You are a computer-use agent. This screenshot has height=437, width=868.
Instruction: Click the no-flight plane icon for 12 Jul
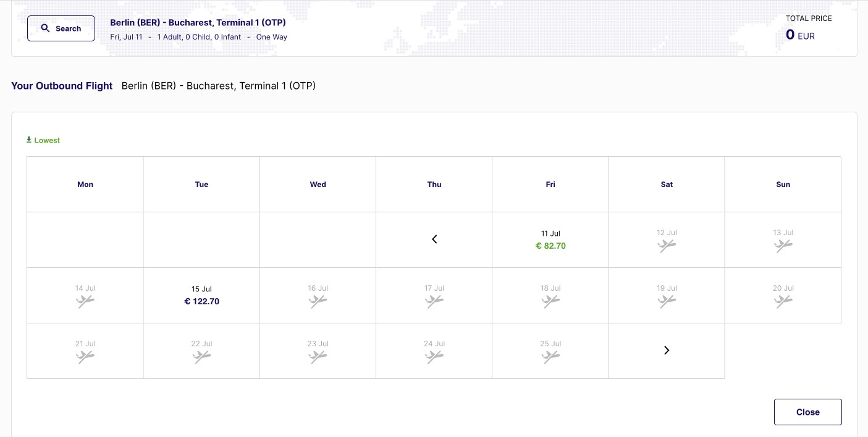coord(667,246)
